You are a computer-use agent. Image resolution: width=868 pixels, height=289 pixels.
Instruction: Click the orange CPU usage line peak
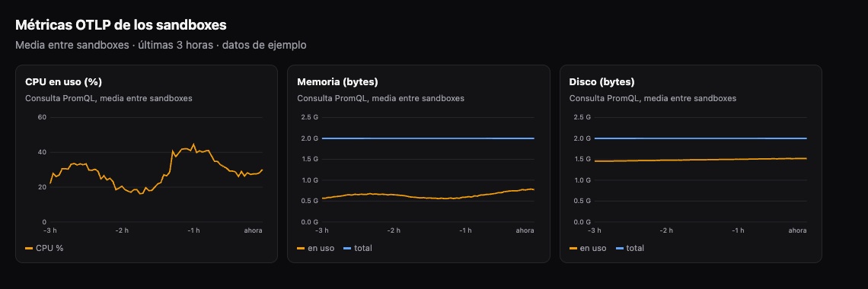[193, 144]
